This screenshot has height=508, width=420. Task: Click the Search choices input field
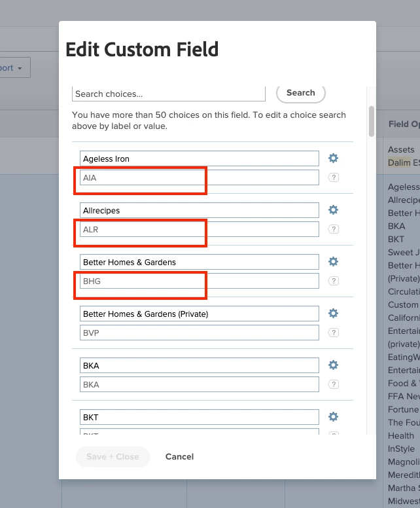(x=169, y=94)
